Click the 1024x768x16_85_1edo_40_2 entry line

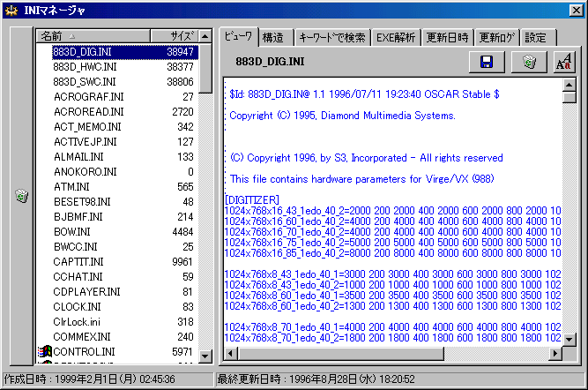pos(392,253)
